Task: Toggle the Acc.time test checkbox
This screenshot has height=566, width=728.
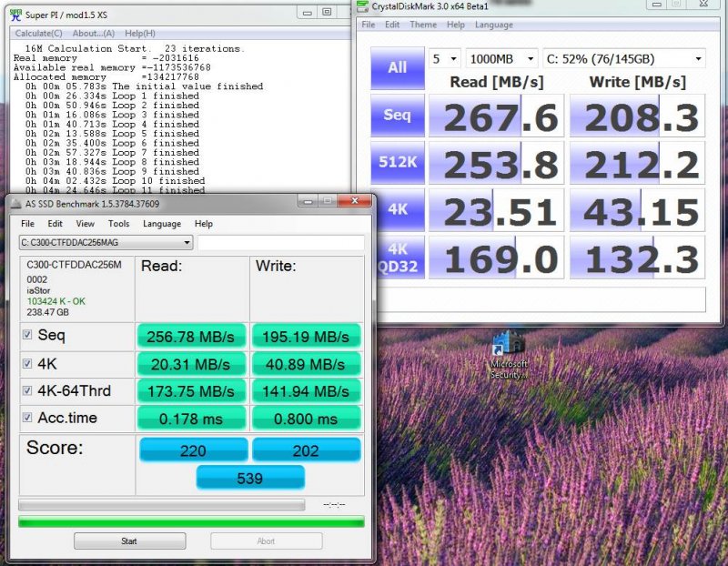Action: coord(27,418)
